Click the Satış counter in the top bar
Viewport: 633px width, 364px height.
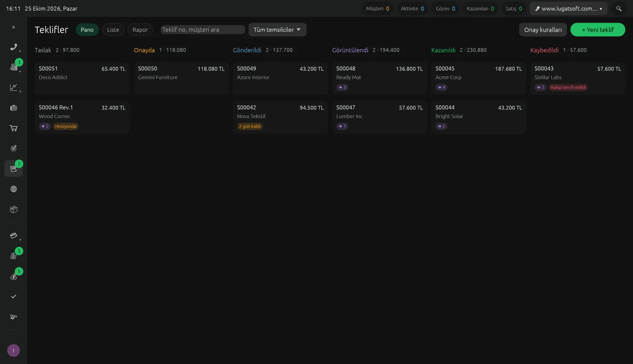pos(514,9)
